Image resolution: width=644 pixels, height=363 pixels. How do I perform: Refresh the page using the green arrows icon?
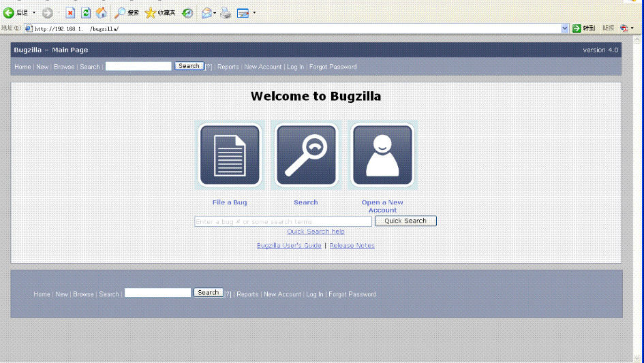(x=85, y=13)
